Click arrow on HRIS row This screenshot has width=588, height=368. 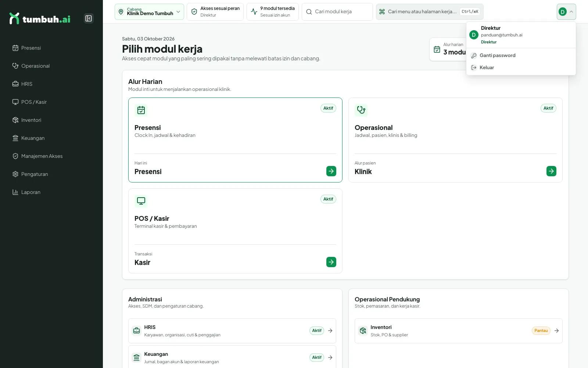pyautogui.click(x=330, y=331)
